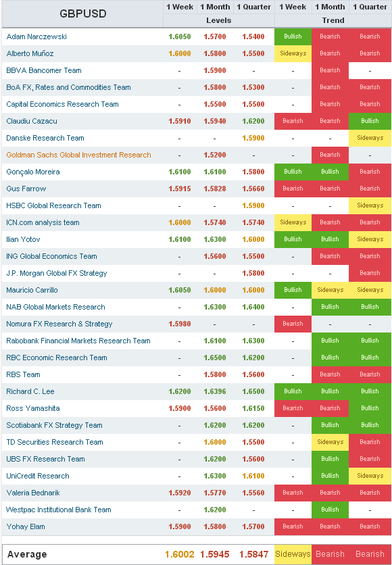Viewport: 392px width, 565px height.
Task: Open Goldman Sachs Global Investment Research link
Action: point(78,155)
